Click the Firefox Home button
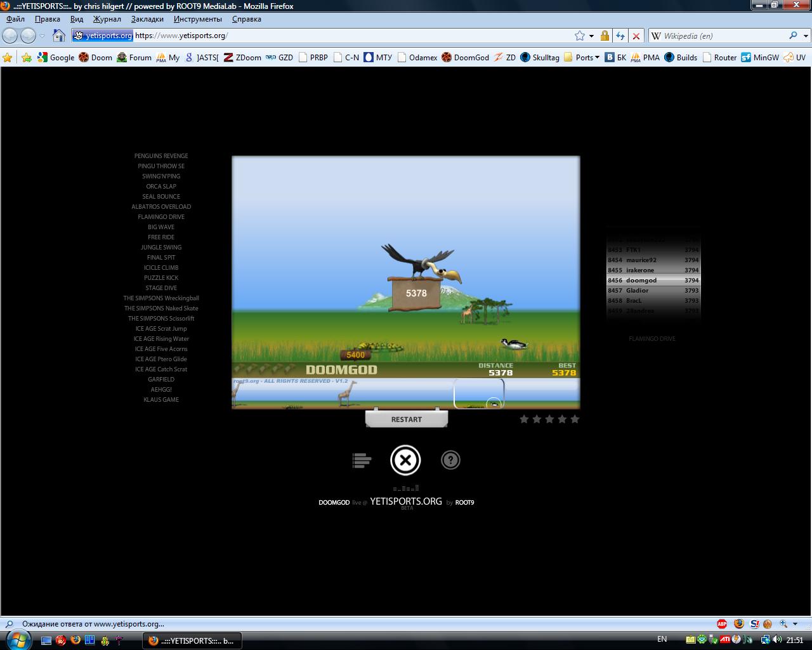Viewport: 812px width, 650px height. click(59, 36)
